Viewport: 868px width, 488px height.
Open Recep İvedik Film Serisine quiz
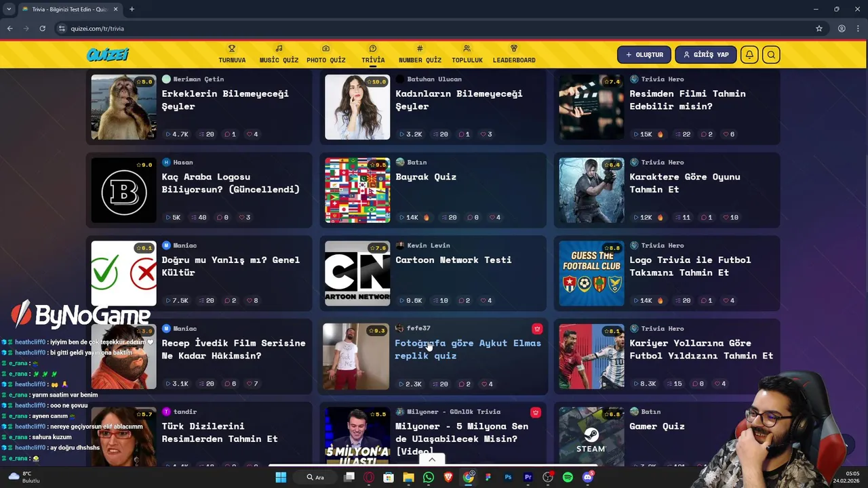coord(234,350)
